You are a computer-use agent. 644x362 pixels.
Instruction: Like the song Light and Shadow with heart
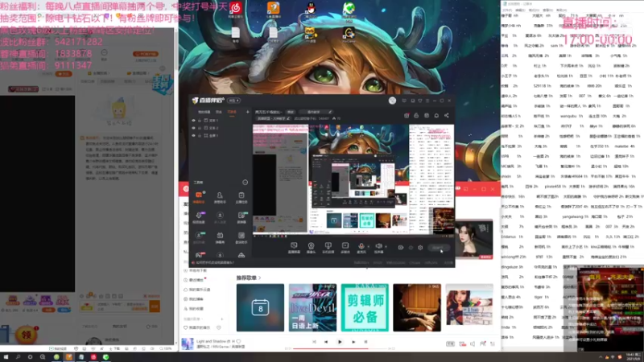[238, 341]
